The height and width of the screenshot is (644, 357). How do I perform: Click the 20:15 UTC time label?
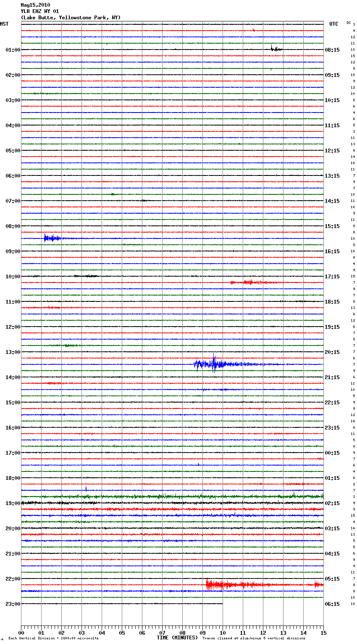(x=332, y=352)
